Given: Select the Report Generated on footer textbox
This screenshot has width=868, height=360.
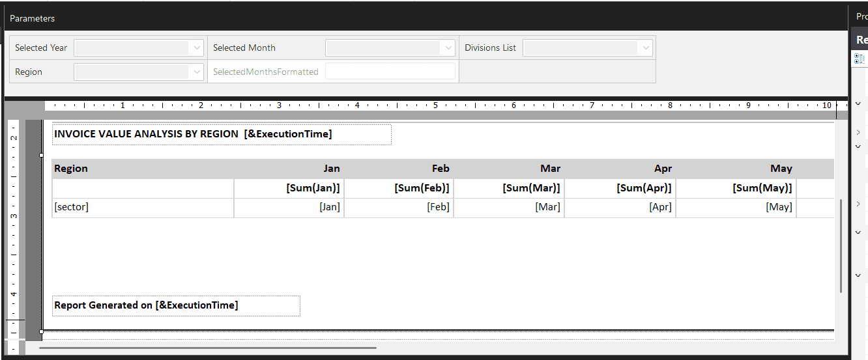Looking at the screenshot, I should pos(176,305).
